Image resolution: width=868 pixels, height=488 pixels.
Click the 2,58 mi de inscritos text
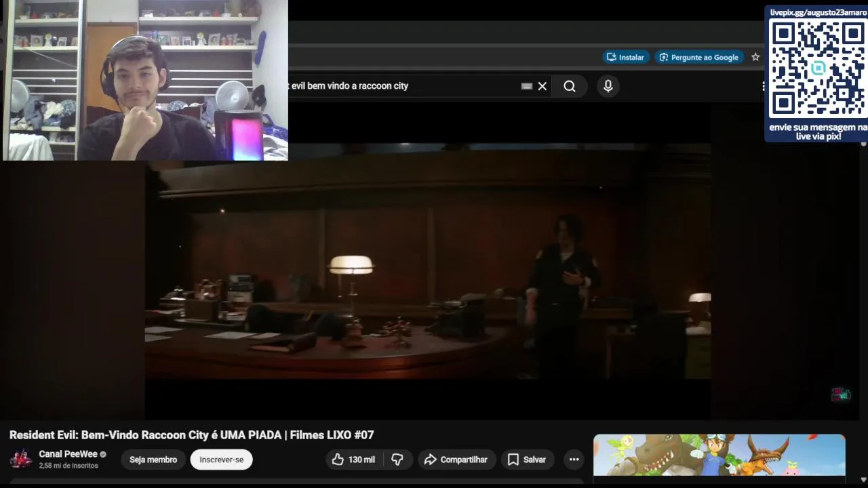tap(68, 466)
